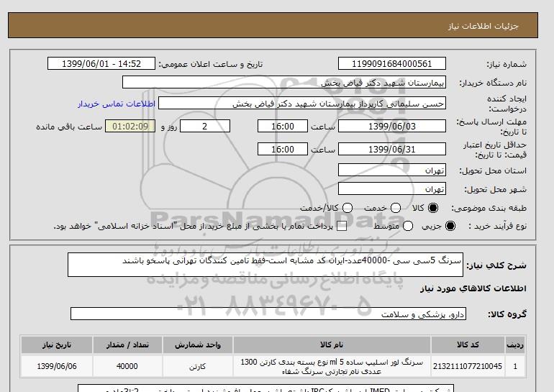Screen dimensions: 554x392
Task: Click the unit cell کارتن
Action: pyautogui.click(x=198, y=366)
